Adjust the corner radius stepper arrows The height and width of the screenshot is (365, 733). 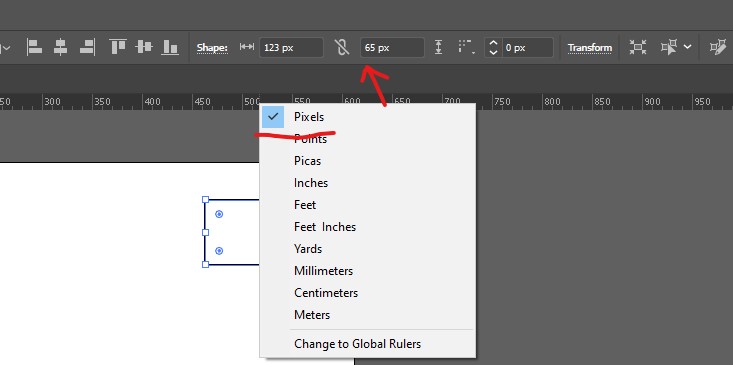[493, 47]
